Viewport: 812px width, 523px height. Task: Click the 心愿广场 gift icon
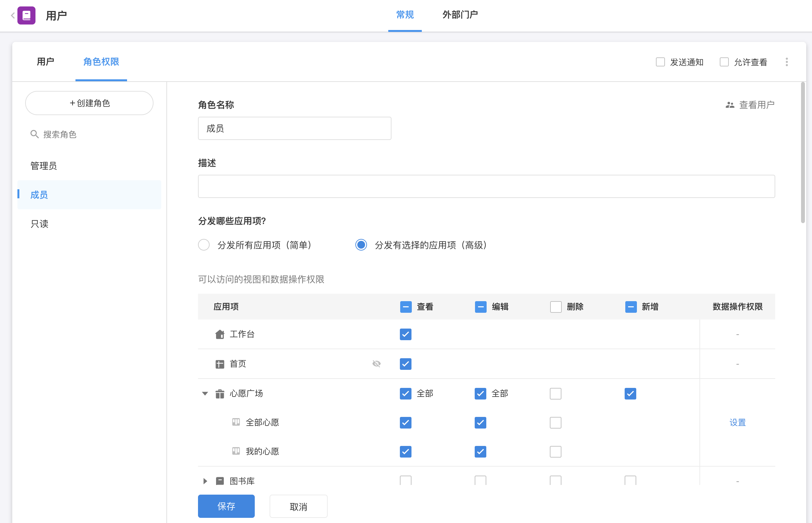point(220,394)
